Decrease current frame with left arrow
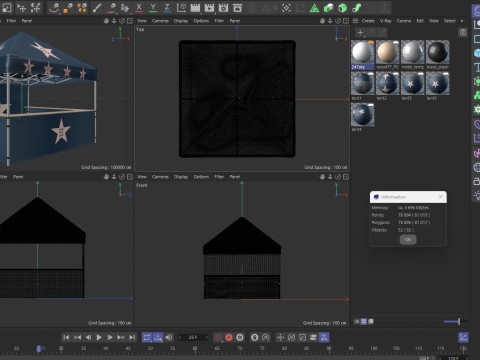This screenshot has height=360, width=480. pos(180,337)
